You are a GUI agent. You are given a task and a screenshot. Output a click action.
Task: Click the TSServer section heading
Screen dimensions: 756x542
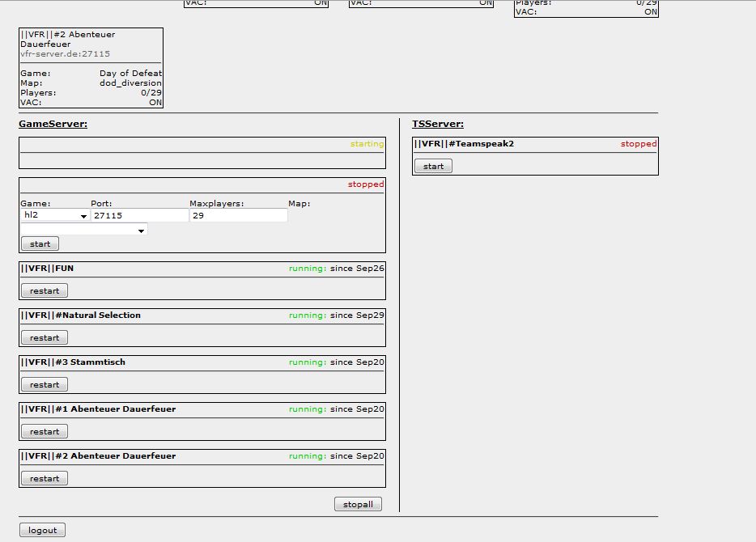[438, 124]
